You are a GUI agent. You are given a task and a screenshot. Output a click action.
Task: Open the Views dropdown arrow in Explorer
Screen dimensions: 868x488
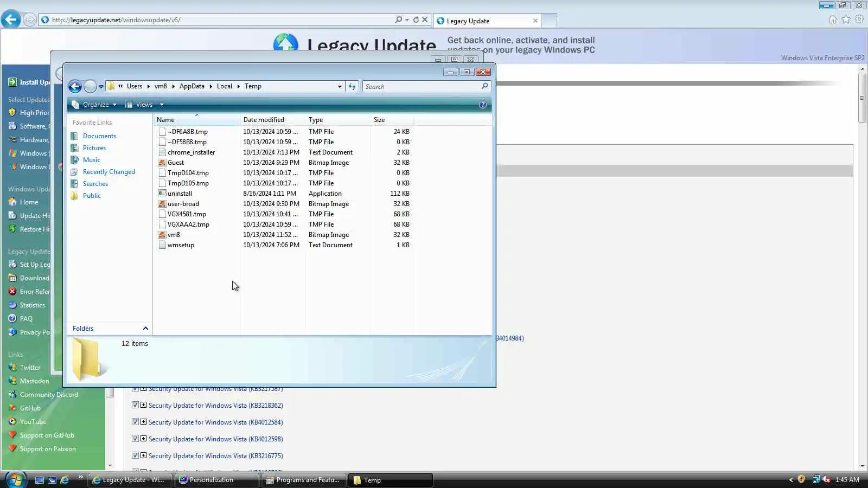(162, 105)
